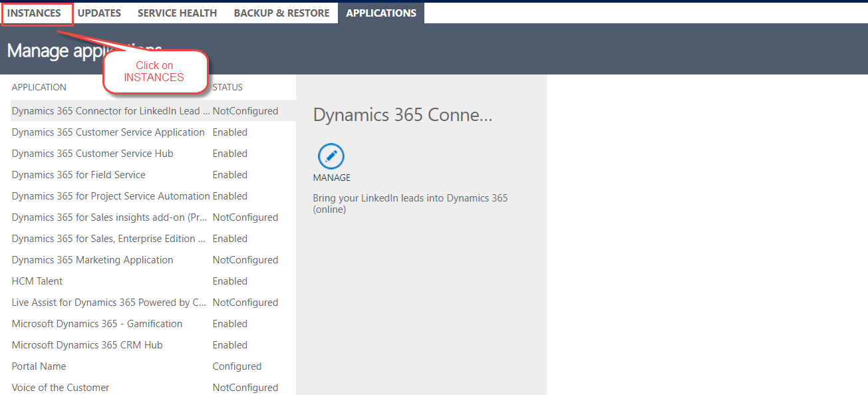Screen dimensions: 868x395
Task: Switch to the UPDATES tab
Action: (99, 13)
